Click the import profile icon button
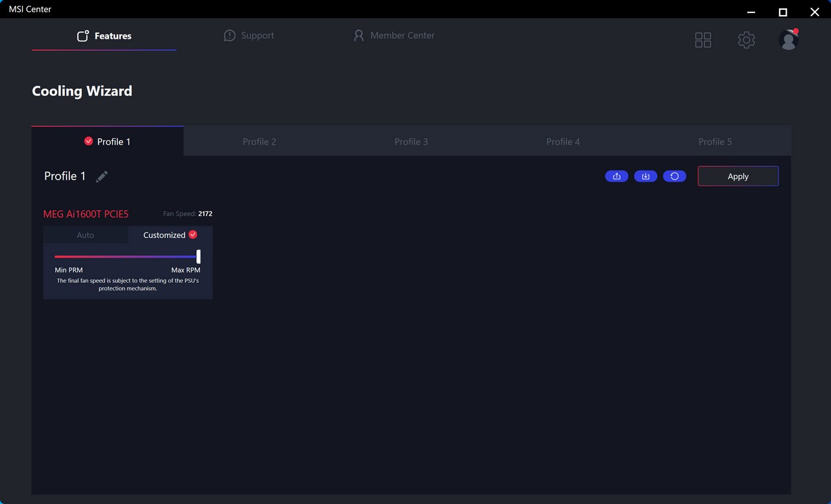The image size is (831, 504). pos(645,176)
